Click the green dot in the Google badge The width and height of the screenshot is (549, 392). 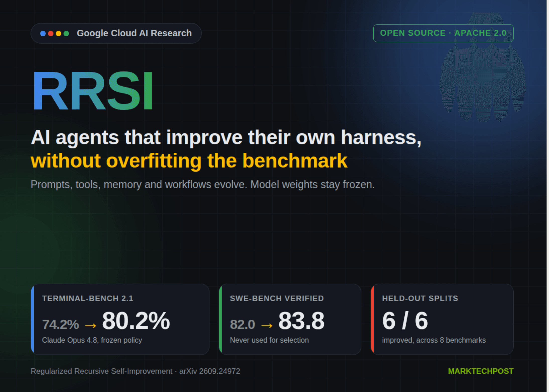(66, 33)
